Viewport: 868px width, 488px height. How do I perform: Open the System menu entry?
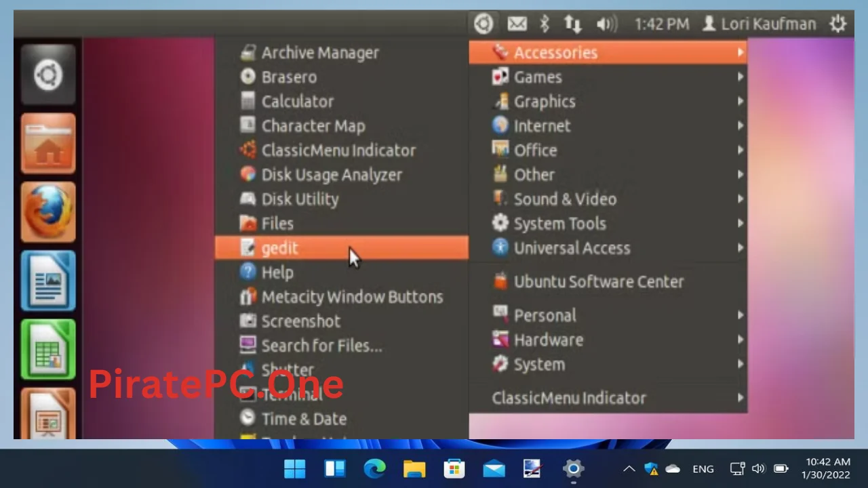[608, 365]
